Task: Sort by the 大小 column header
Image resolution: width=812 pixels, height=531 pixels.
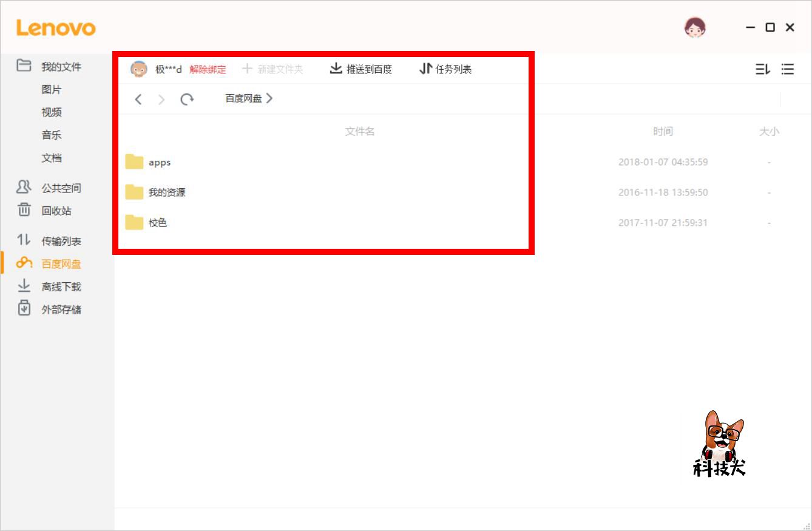Action: (x=769, y=132)
